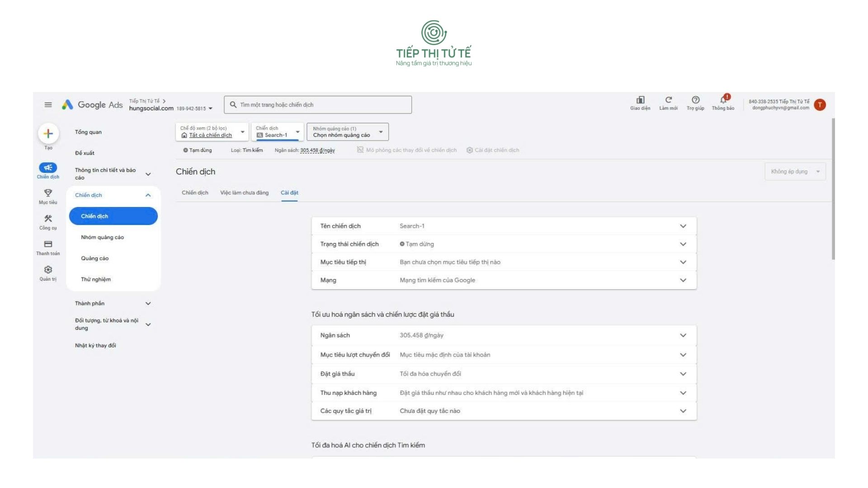Screen dimensions: 868x488
Task: Click the Làm mới refresh icon
Action: pyautogui.click(x=668, y=100)
